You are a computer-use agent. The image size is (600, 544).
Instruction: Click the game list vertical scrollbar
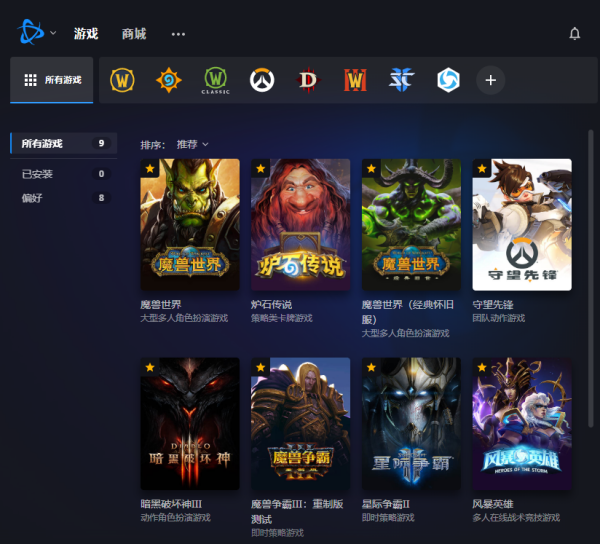coord(591,279)
